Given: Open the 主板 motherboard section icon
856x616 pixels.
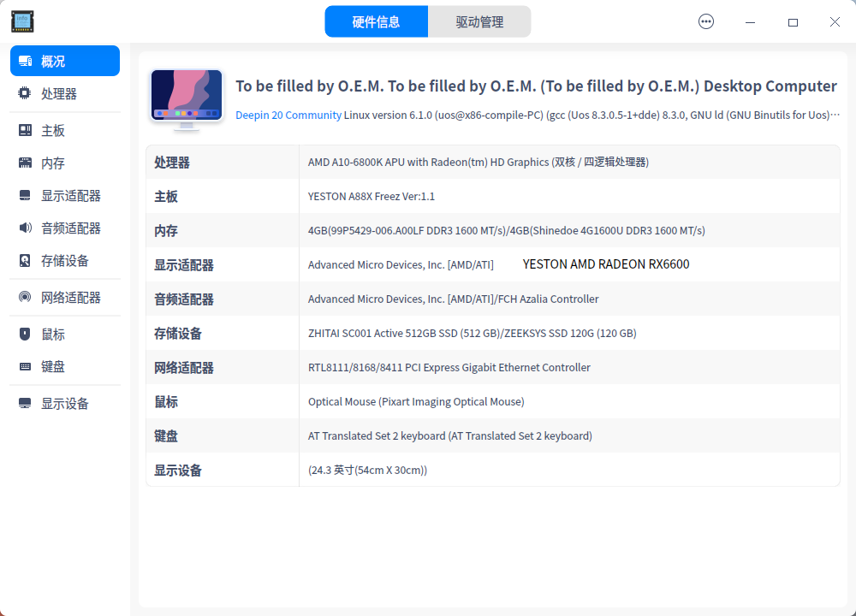Looking at the screenshot, I should tap(25, 129).
